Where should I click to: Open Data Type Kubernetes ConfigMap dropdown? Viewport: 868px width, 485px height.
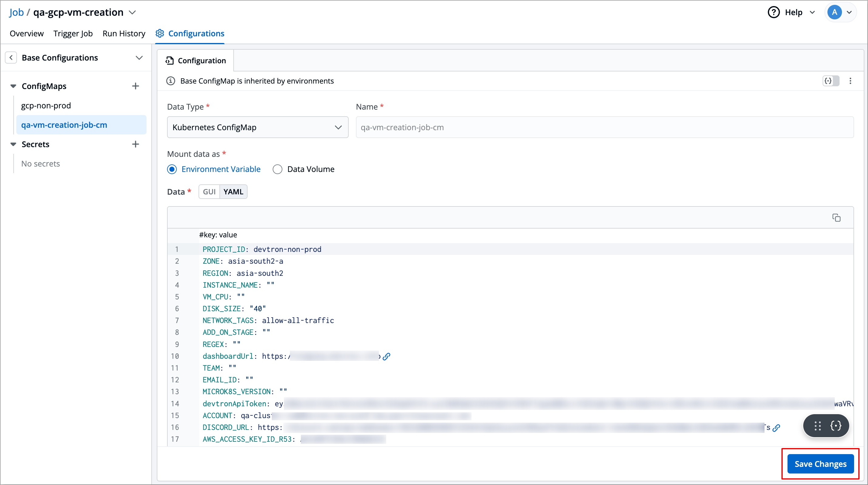[258, 127]
